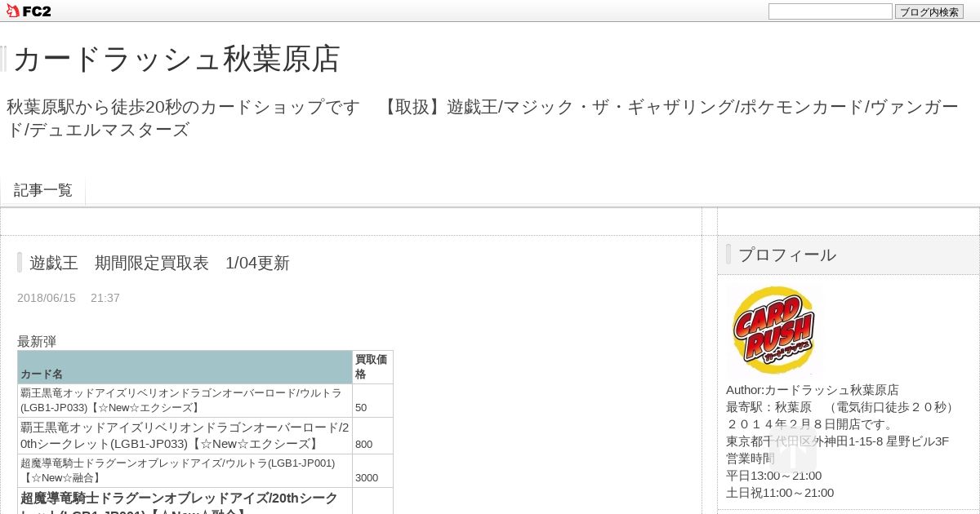Screen dimensions: 980x514
Task: Click the Card Rush profile logo image
Action: (773, 330)
